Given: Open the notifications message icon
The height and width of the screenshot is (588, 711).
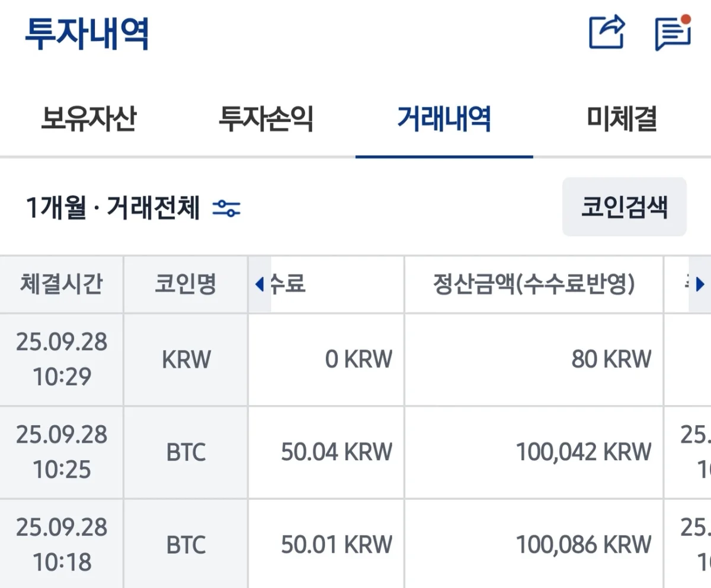Looking at the screenshot, I should [673, 33].
